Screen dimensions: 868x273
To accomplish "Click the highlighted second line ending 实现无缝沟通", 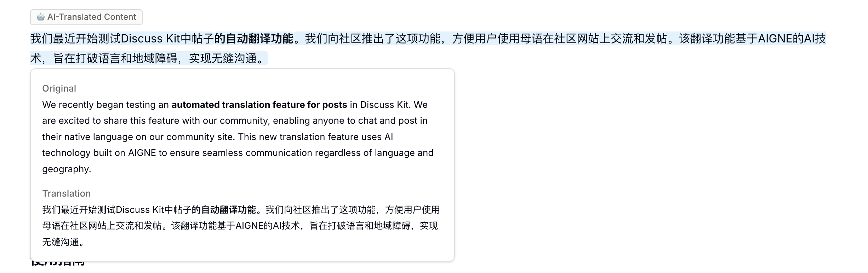I will pyautogui.click(x=149, y=58).
